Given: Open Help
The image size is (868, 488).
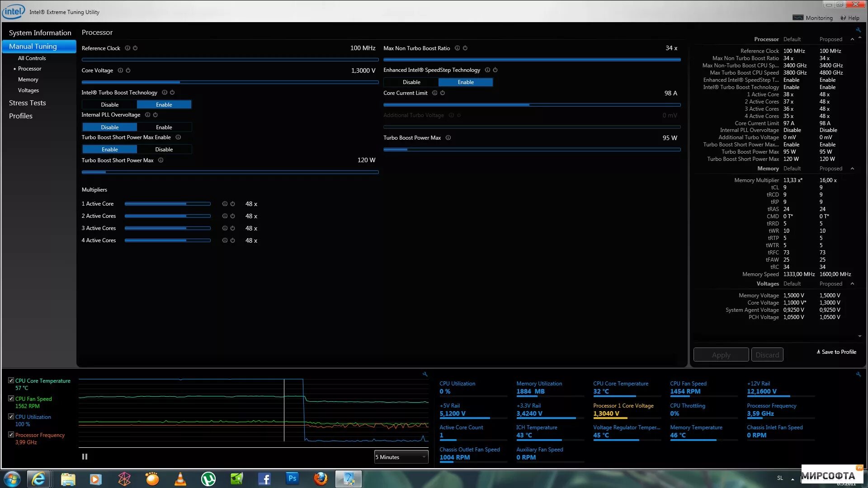Looking at the screenshot, I should (850, 18).
